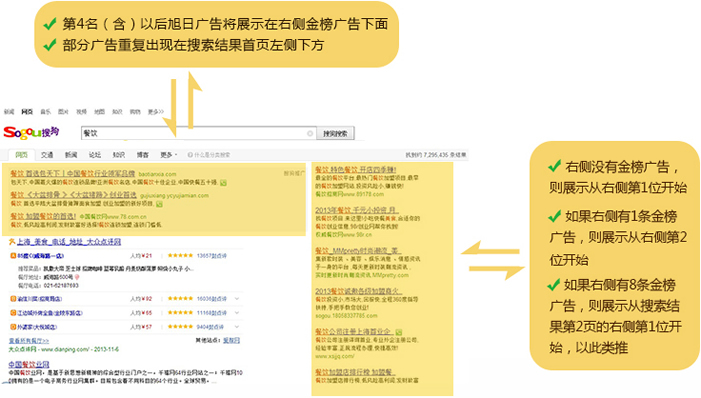Screen dimensions: 701x398
Task: Click the result count text 7,295,435
Action: (x=435, y=155)
